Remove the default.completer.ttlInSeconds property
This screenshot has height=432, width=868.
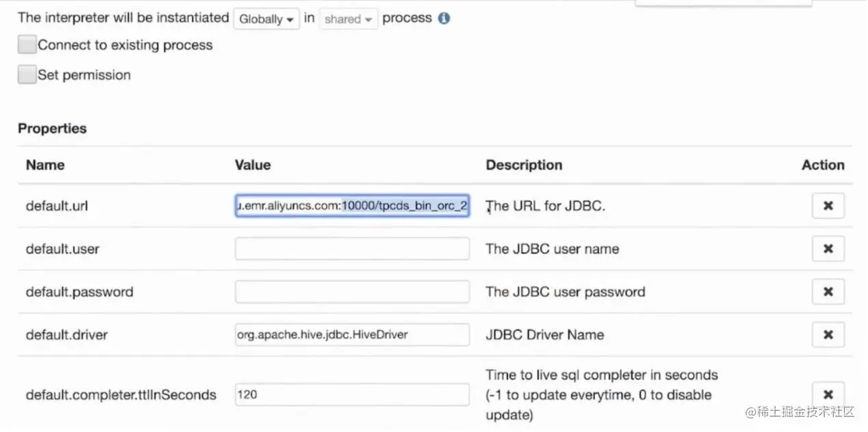click(x=828, y=394)
